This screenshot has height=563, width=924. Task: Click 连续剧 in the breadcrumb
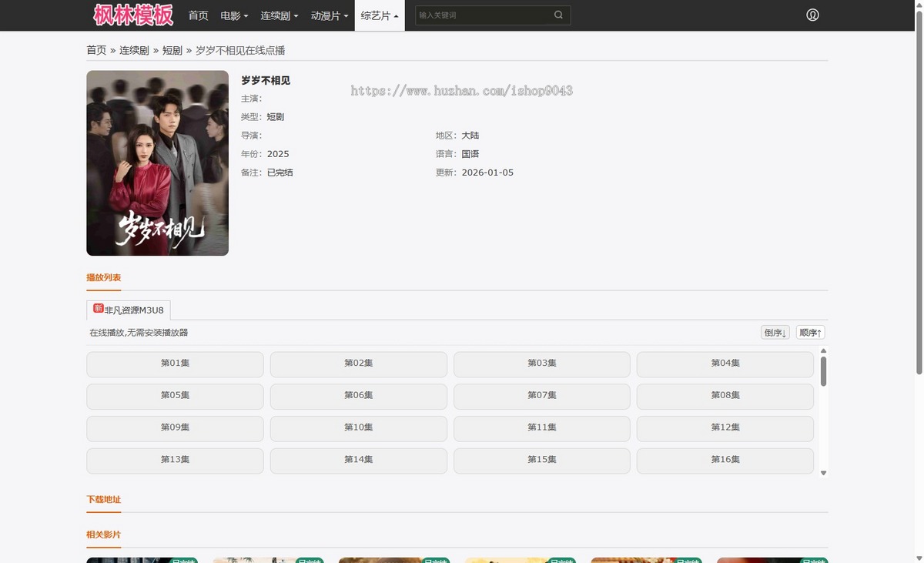[134, 50]
